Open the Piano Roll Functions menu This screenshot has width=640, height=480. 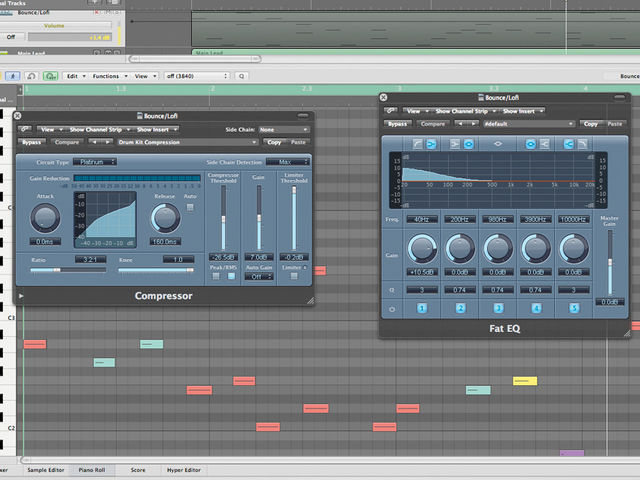[x=110, y=76]
